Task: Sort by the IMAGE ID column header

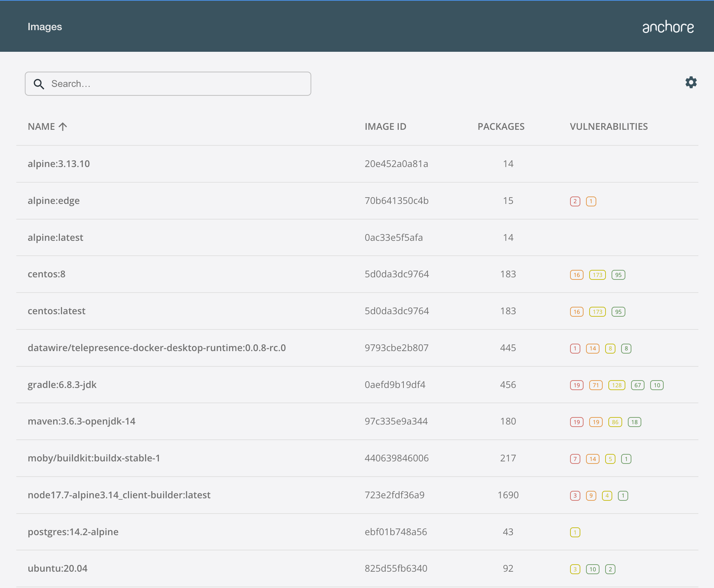Action: click(x=385, y=127)
